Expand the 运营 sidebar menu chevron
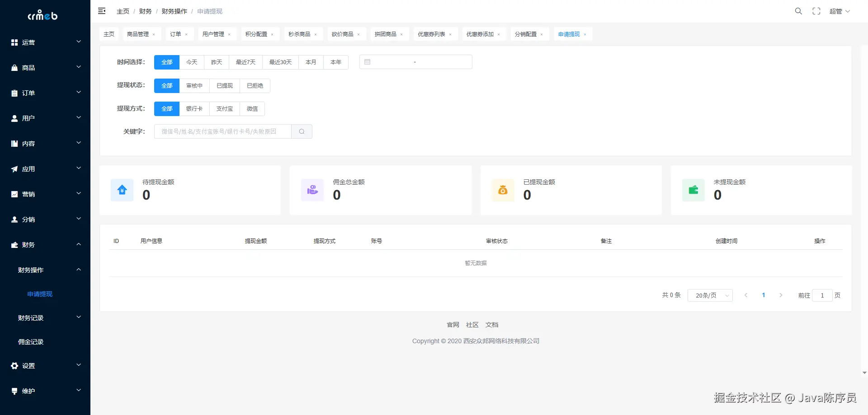The height and width of the screenshot is (415, 868). (79, 42)
